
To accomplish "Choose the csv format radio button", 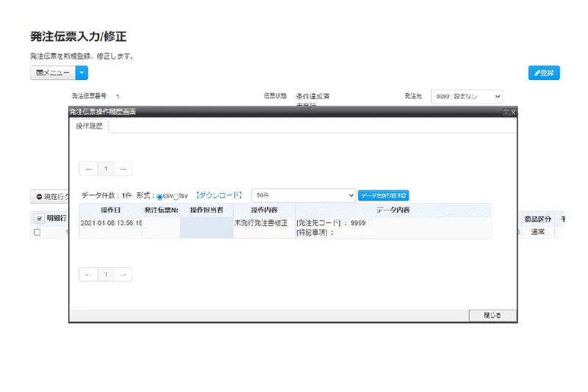I will pos(159,197).
